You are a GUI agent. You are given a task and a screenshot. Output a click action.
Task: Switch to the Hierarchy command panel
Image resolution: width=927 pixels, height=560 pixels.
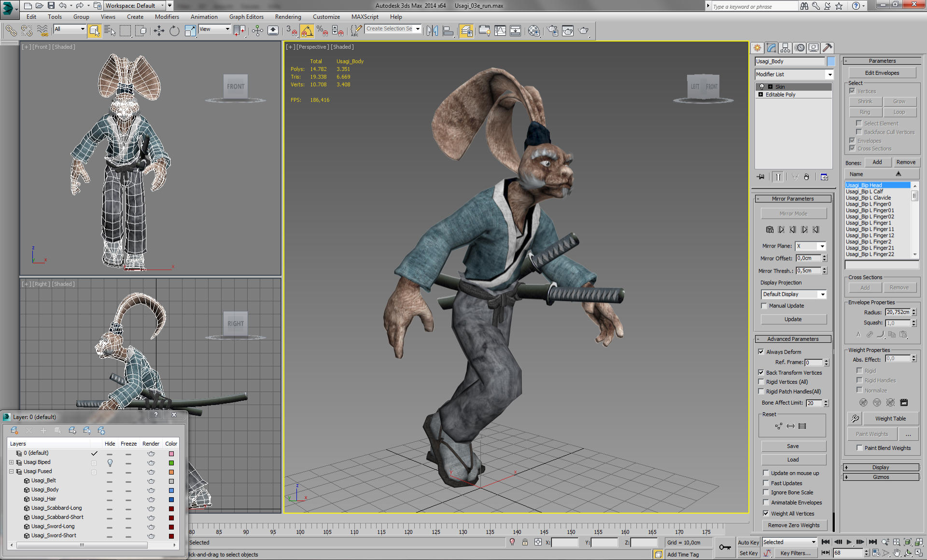785,48
